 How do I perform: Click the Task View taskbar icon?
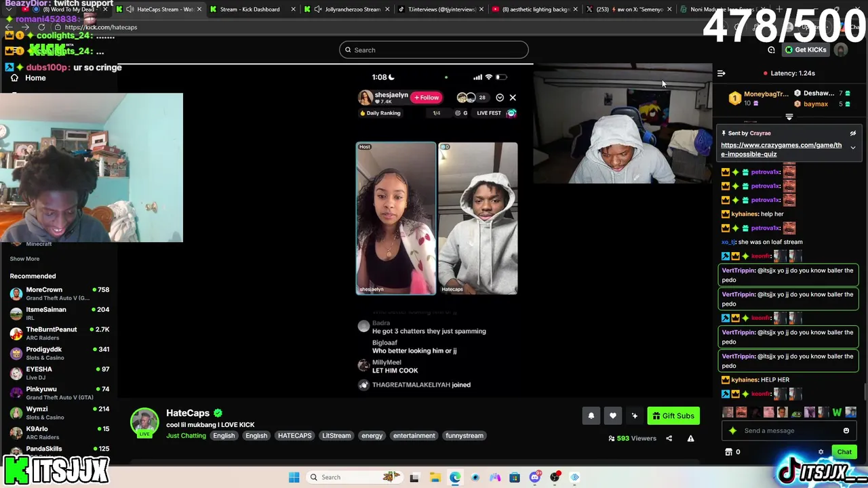414,477
